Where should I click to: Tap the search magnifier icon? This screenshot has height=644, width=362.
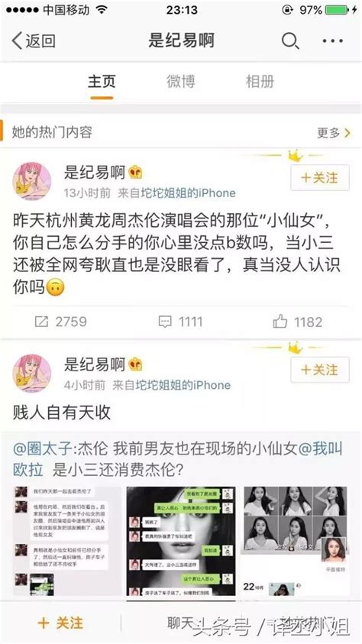[x=290, y=41]
